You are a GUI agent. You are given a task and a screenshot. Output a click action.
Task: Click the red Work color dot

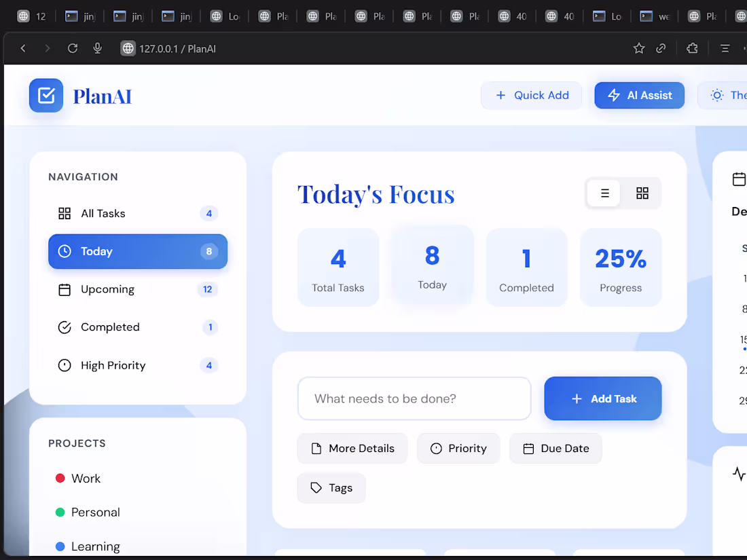click(60, 478)
